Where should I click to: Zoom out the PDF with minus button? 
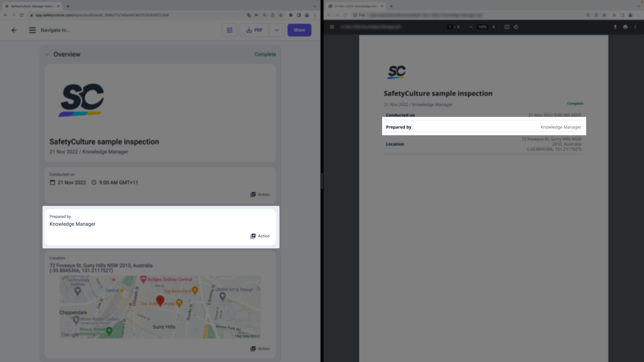(x=471, y=27)
